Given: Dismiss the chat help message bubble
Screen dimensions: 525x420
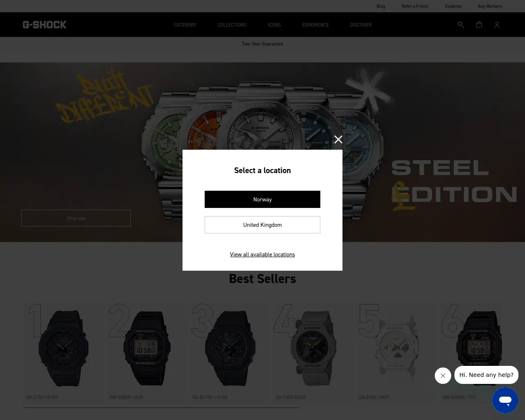Looking at the screenshot, I should coord(443,376).
